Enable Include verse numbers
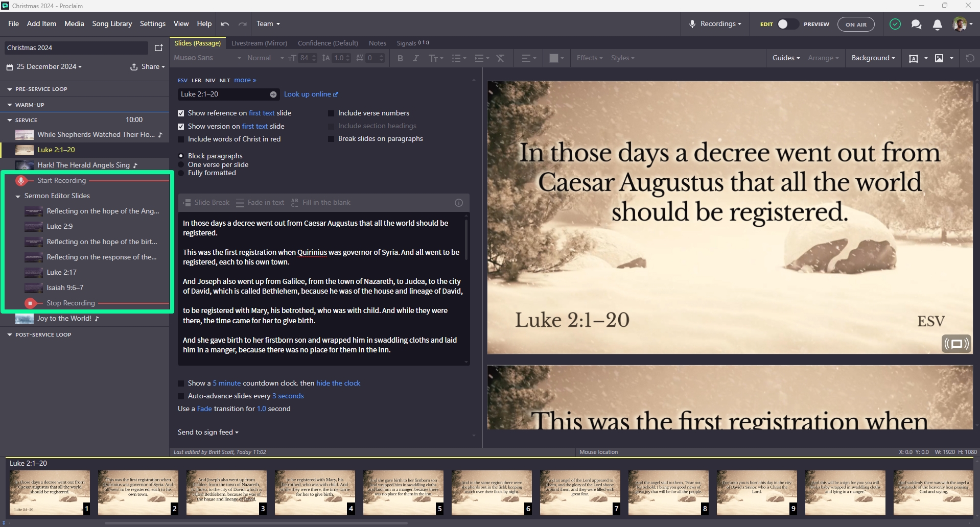Image resolution: width=980 pixels, height=527 pixels. pyautogui.click(x=331, y=113)
